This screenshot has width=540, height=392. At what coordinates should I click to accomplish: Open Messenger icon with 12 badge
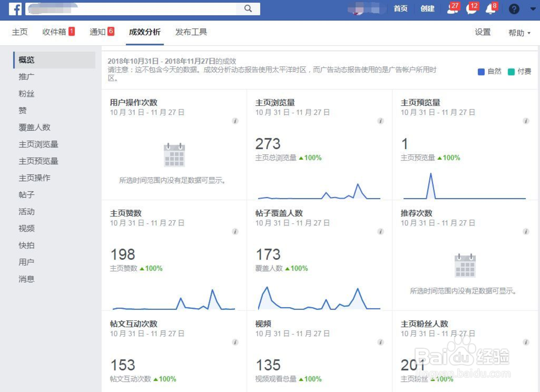471,9
